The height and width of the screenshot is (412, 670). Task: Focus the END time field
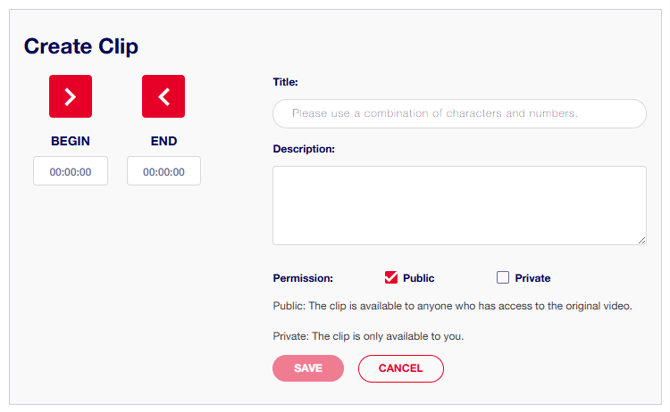164,171
